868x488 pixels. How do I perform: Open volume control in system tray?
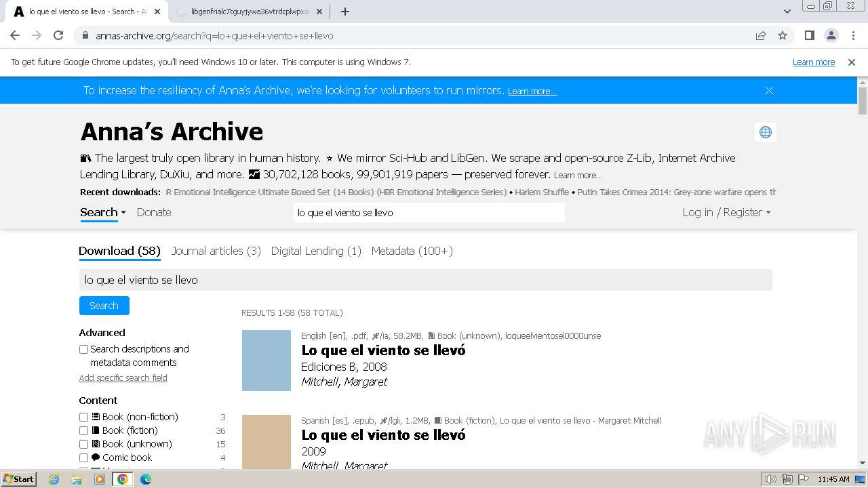click(771, 479)
